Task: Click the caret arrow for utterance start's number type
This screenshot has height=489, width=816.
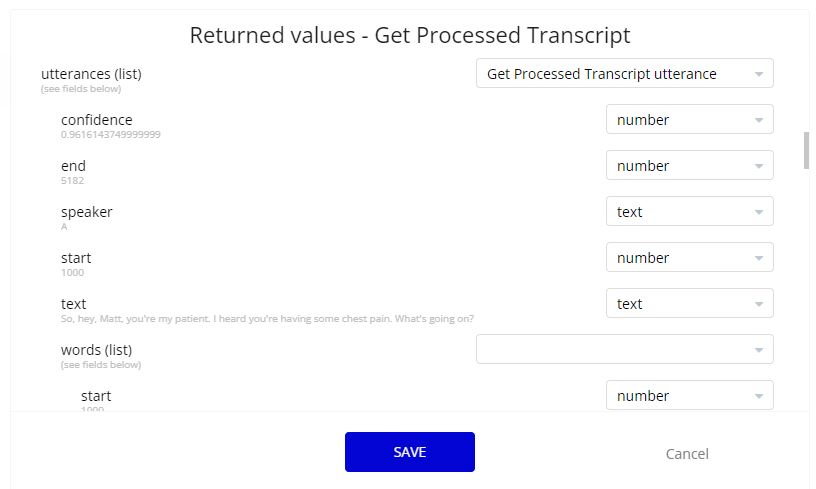Action: coord(759,258)
